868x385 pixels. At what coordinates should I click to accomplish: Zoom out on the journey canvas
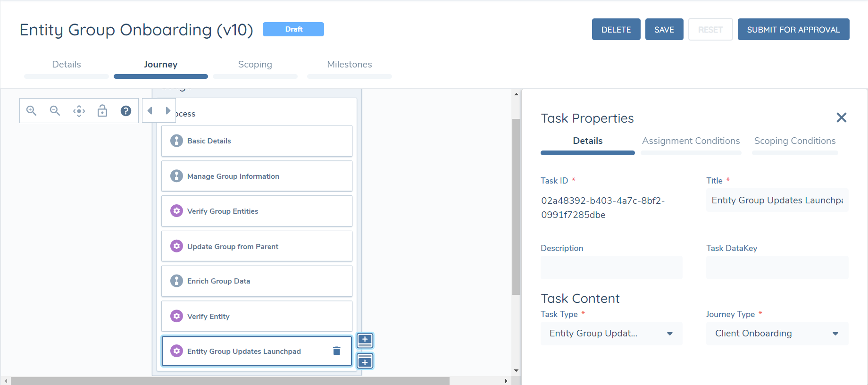[x=55, y=111]
